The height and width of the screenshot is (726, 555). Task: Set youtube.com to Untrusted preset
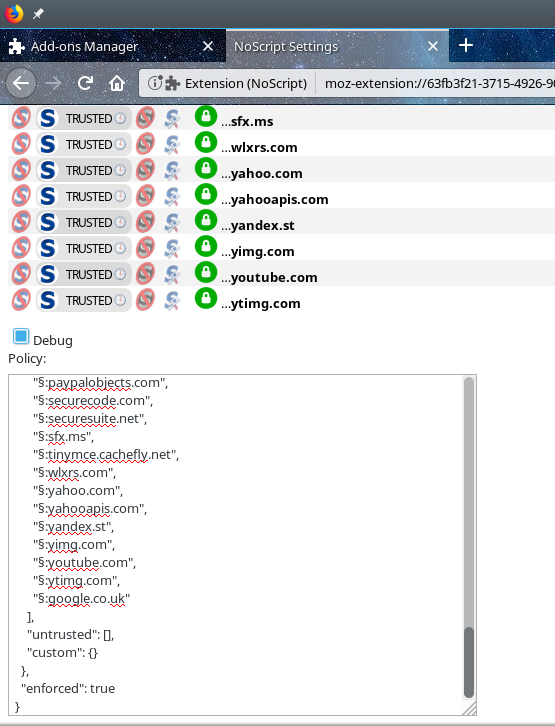145,274
